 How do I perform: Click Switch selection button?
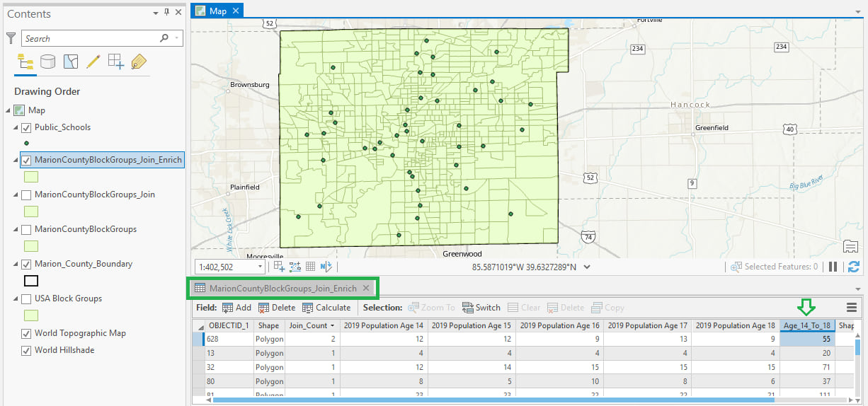[481, 308]
